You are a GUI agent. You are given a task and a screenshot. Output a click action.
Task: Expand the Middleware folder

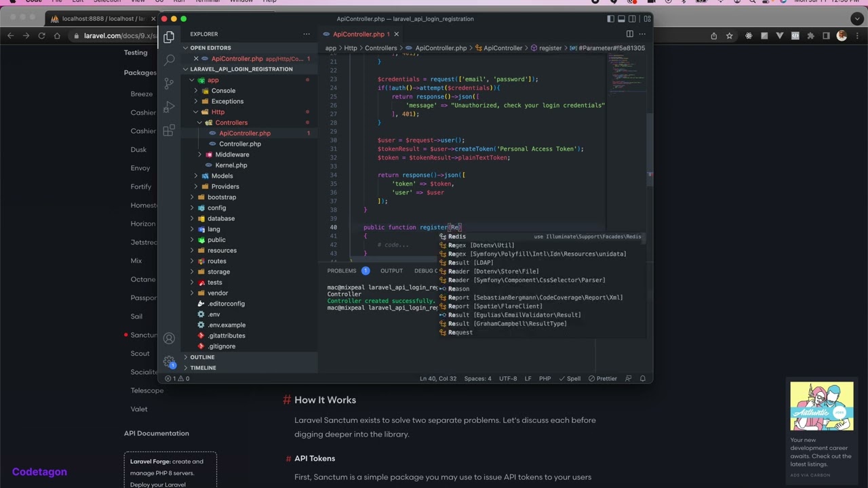[x=232, y=155]
